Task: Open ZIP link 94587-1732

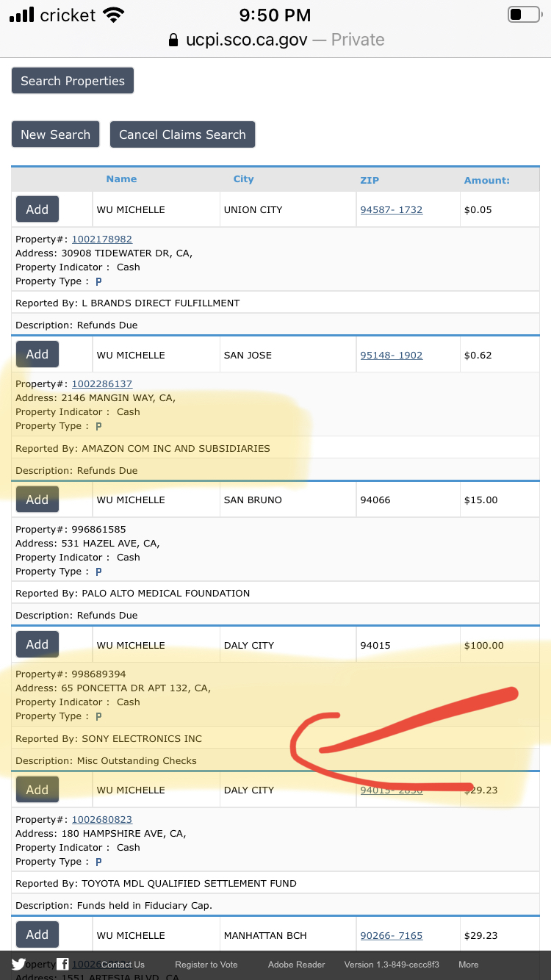Action: [392, 209]
